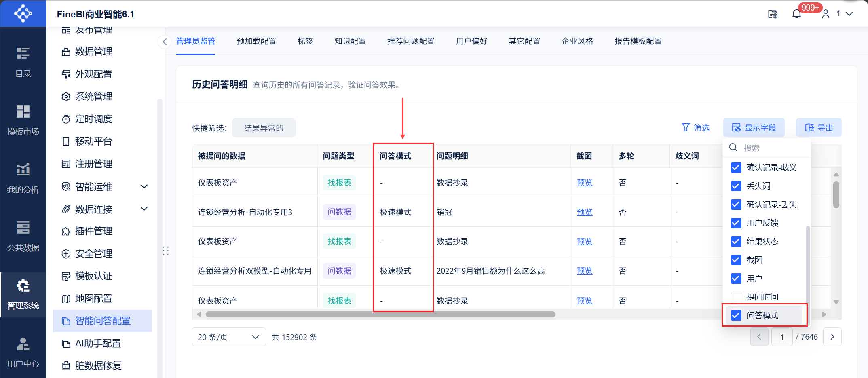Screen dimensions: 868x378
Task: Click the 导出 export button
Action: pyautogui.click(x=819, y=128)
